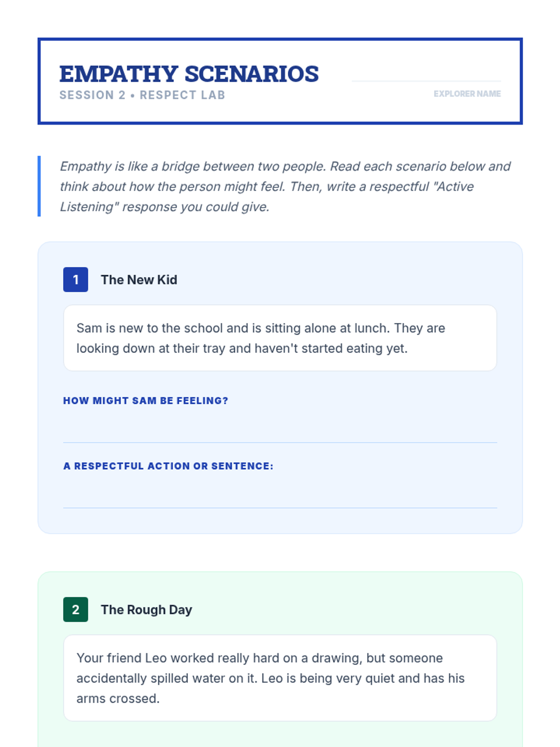
Task: Click "A respectful action or sentence:" label
Action: [x=168, y=466]
